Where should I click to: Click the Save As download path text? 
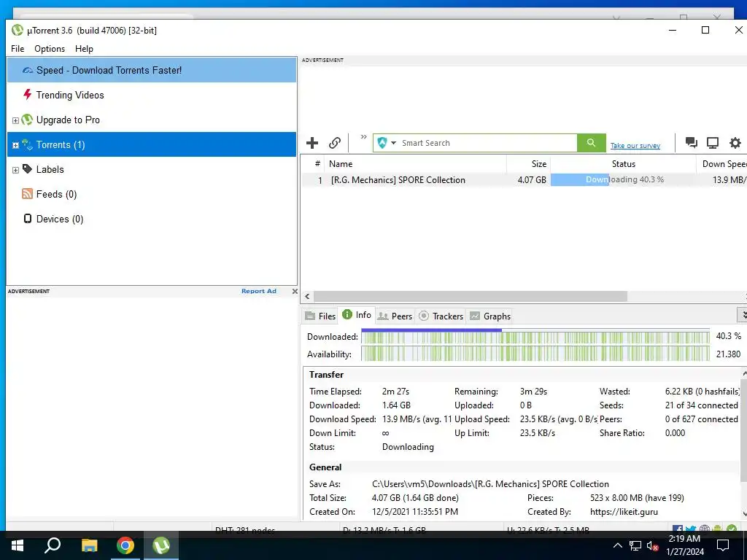(490, 484)
